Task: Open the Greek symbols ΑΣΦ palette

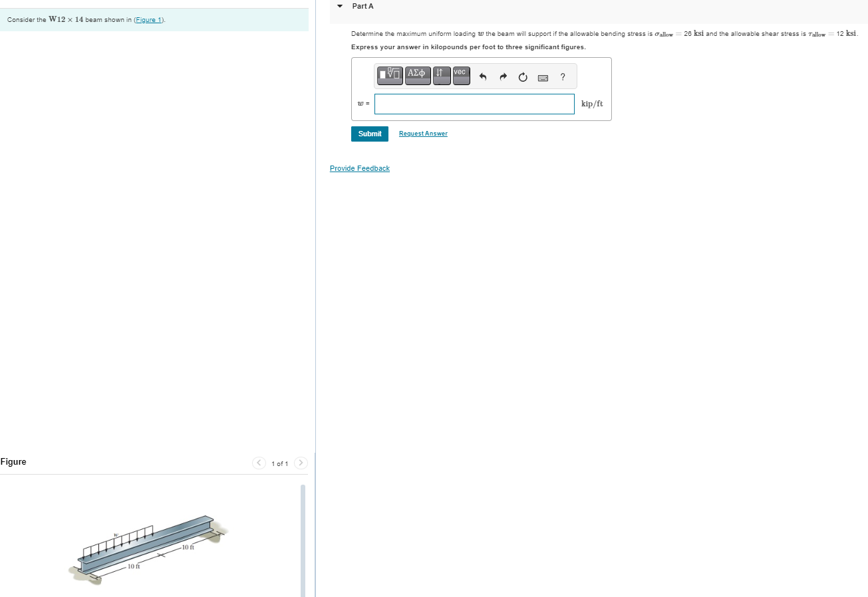Action: point(417,75)
